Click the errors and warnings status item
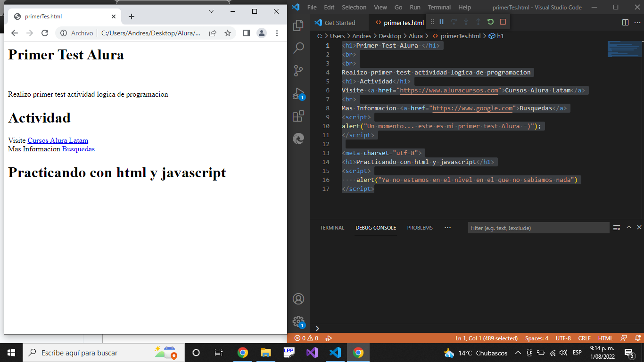The width and height of the screenshot is (644, 362). [x=306, y=338]
